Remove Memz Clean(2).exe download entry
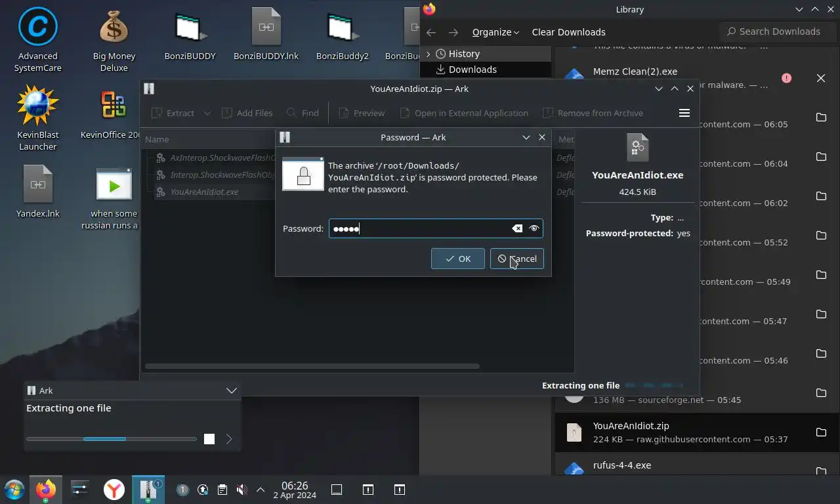Screen dimensions: 840x504 pyautogui.click(x=821, y=78)
